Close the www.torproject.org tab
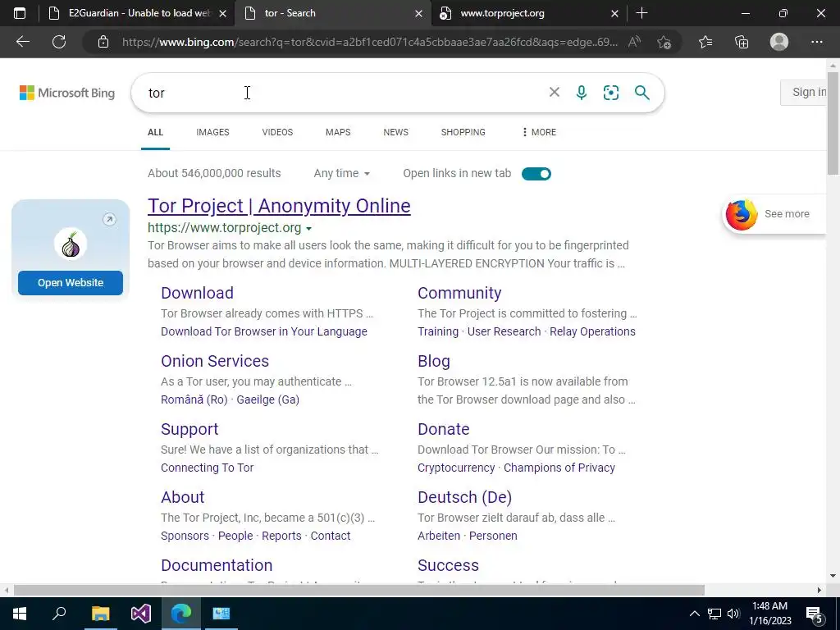 (615, 13)
